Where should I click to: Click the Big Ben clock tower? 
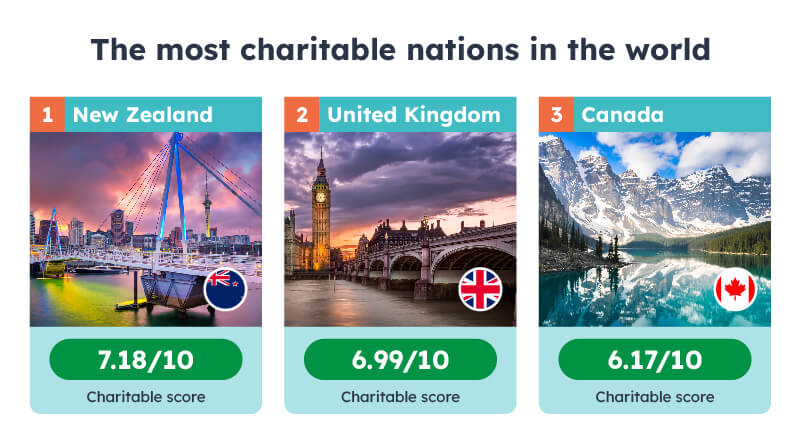(321, 211)
